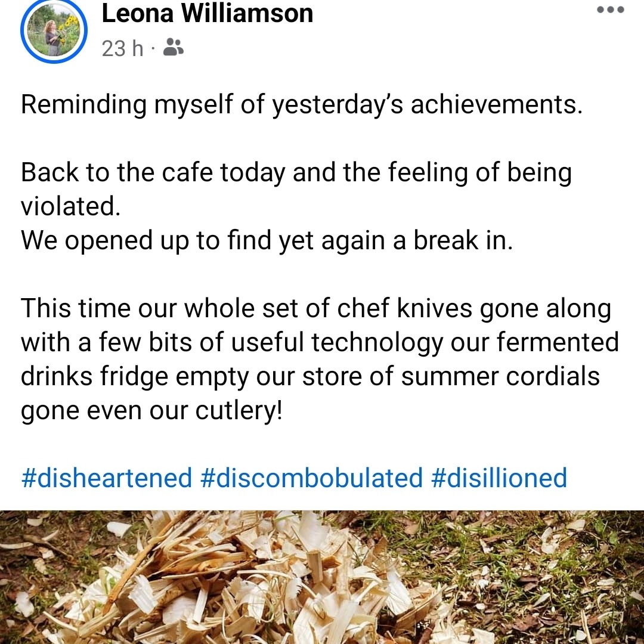
Task: Open the #discombobulated hashtag
Action: pyautogui.click(x=311, y=478)
